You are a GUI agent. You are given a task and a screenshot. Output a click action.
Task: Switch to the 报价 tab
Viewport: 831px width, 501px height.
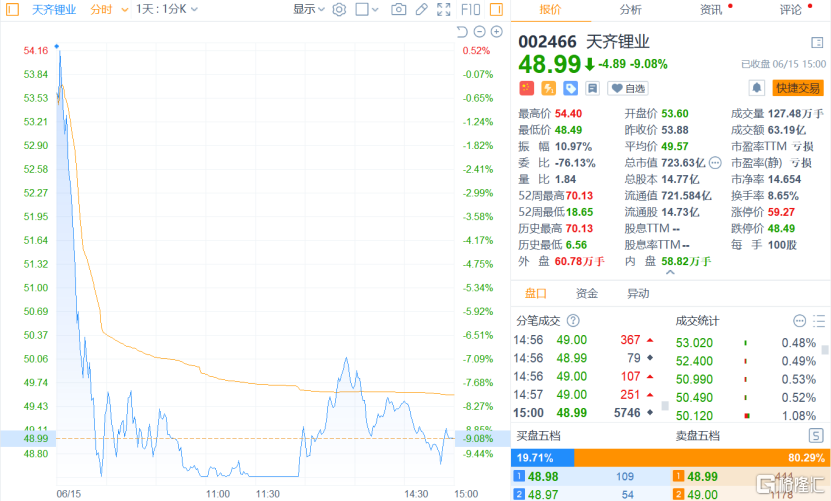click(550, 10)
